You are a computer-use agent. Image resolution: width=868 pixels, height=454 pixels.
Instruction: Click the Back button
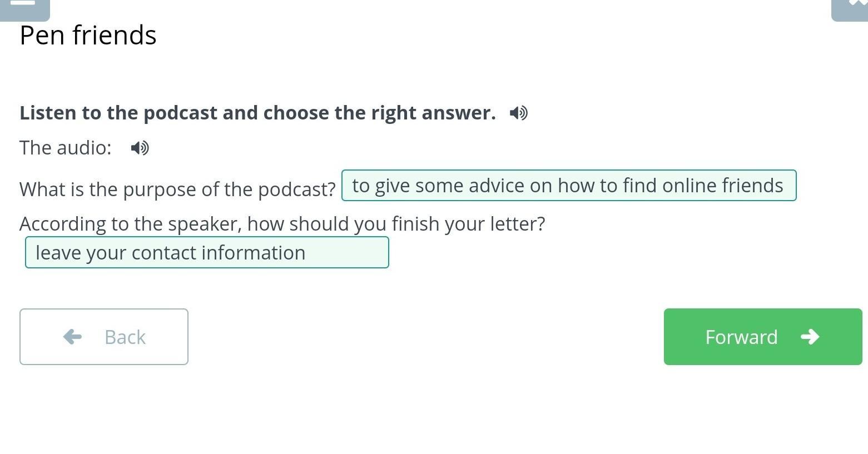[x=104, y=337]
